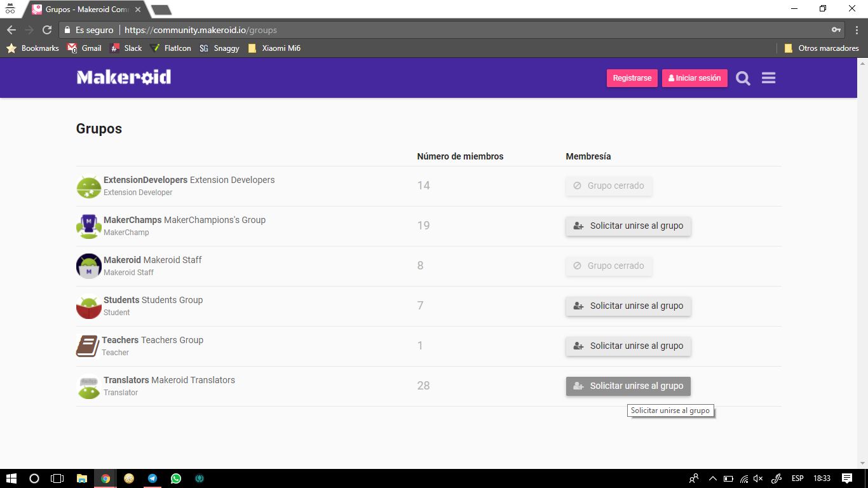Click the Translators group avatar
Image resolution: width=868 pixels, height=488 pixels.
coord(88,386)
